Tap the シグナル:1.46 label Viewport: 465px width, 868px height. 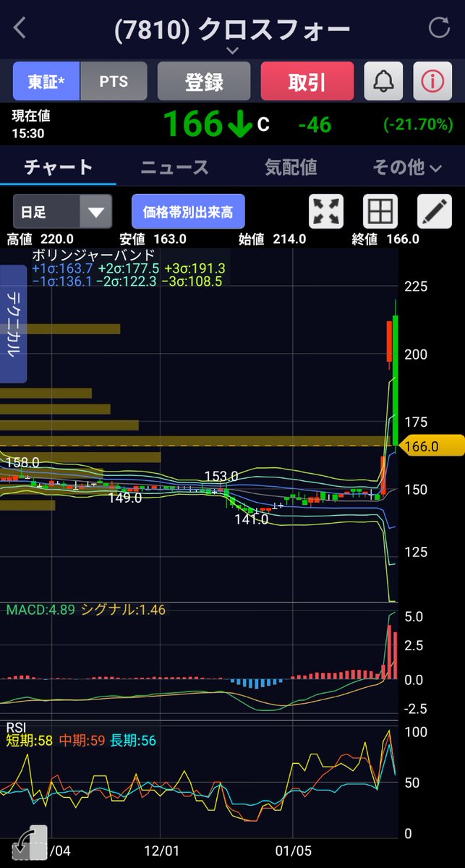pyautogui.click(x=123, y=610)
